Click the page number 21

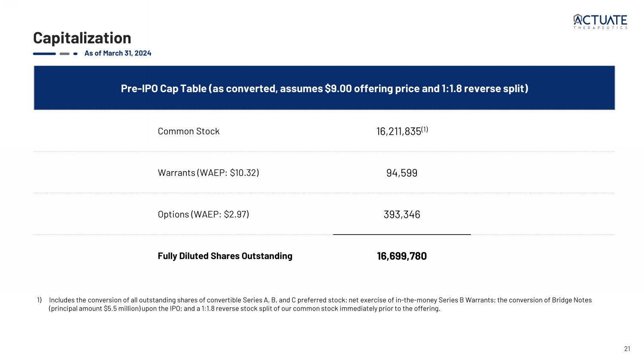coord(627,349)
